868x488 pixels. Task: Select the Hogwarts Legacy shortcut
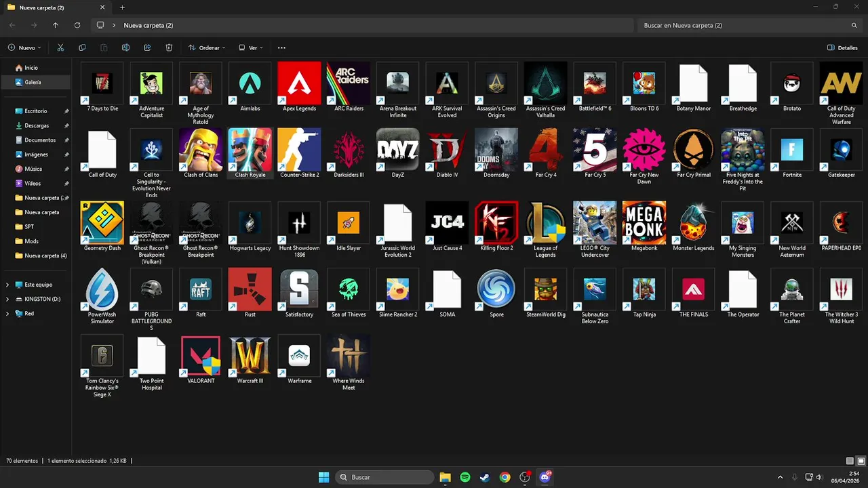pos(250,227)
